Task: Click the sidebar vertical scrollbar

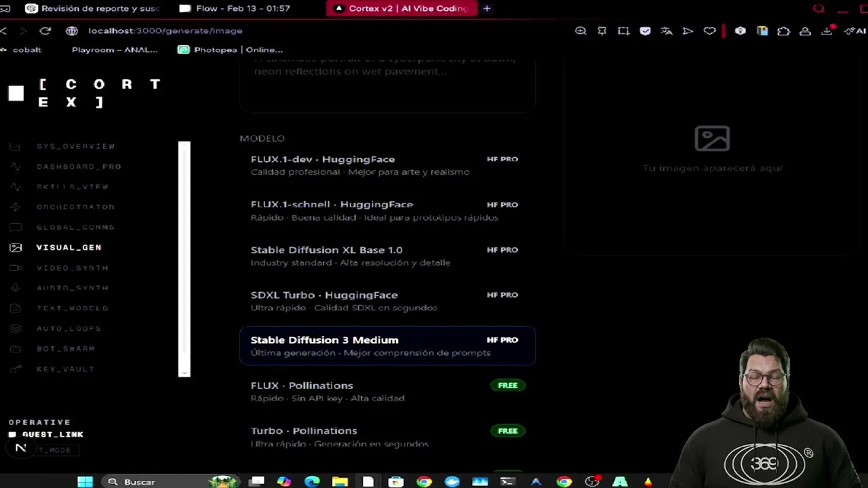Action: [x=184, y=258]
